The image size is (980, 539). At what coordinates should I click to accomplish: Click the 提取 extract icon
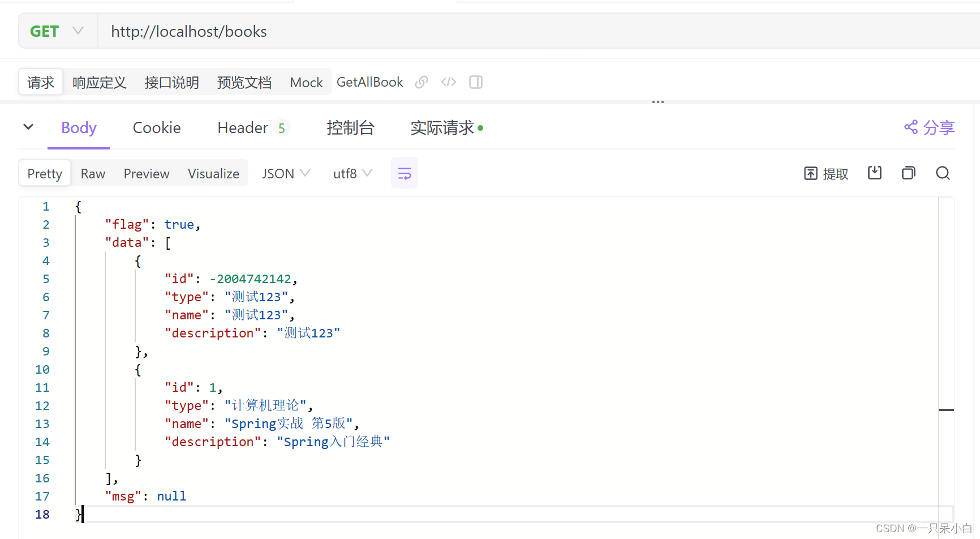click(826, 173)
